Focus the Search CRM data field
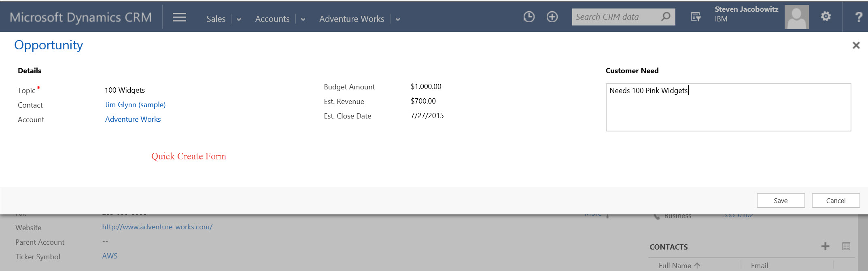Screen dimensions: 868x271 click(615, 17)
